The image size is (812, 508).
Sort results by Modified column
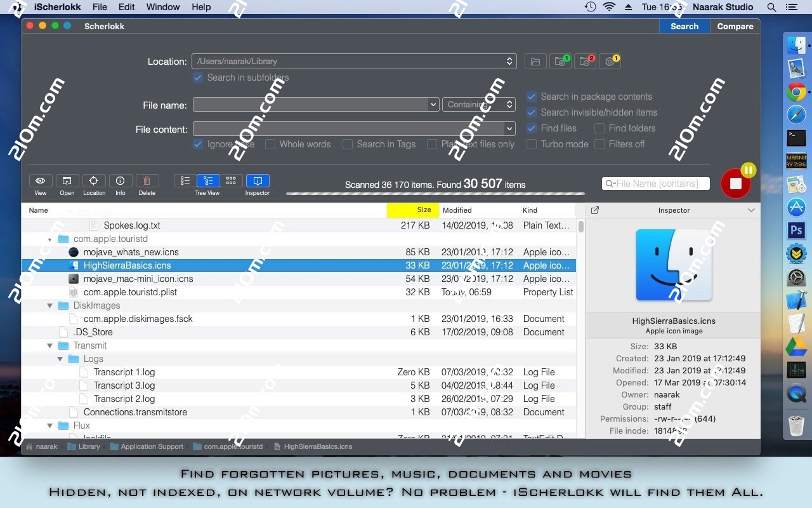(x=479, y=210)
